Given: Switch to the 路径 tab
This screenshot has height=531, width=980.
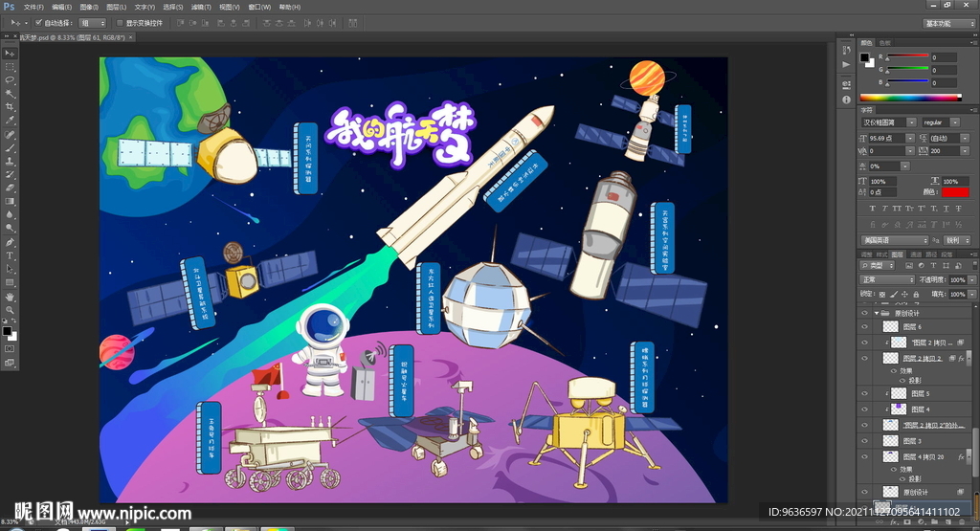Looking at the screenshot, I should 931,254.
